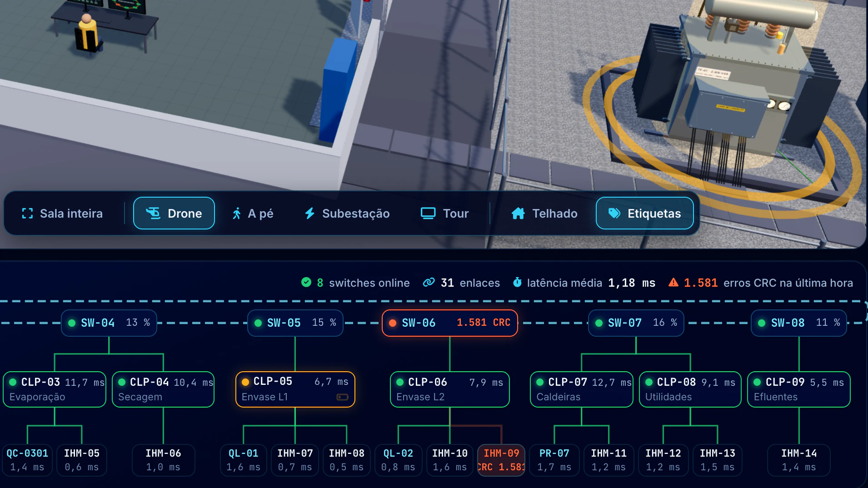The width and height of the screenshot is (868, 488).
Task: Open the SW-07 switch node
Action: (636, 323)
